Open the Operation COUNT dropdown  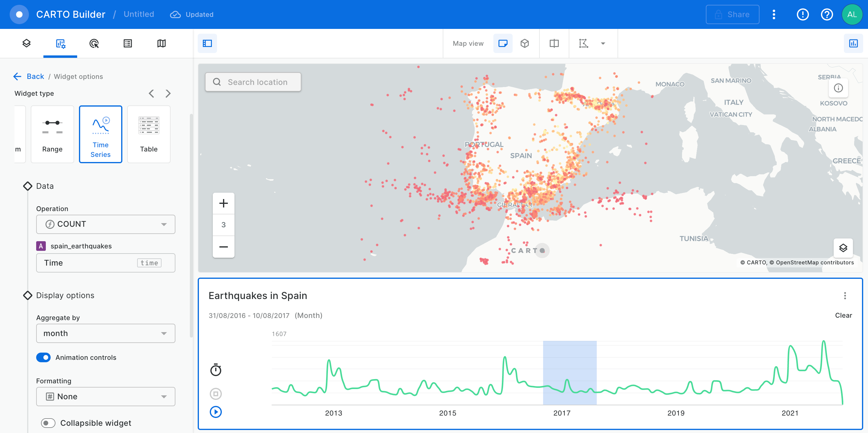click(105, 224)
